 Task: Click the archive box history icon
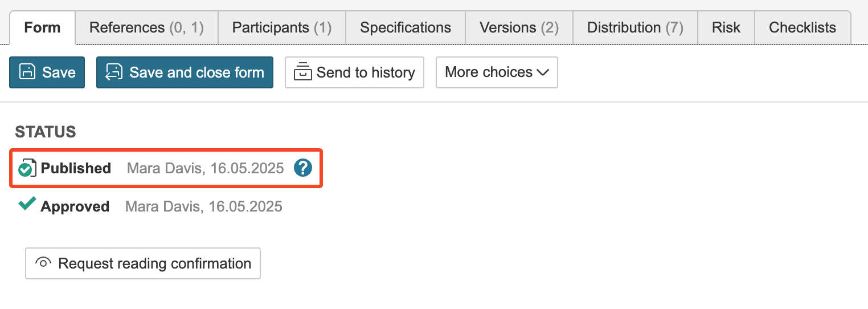point(302,72)
